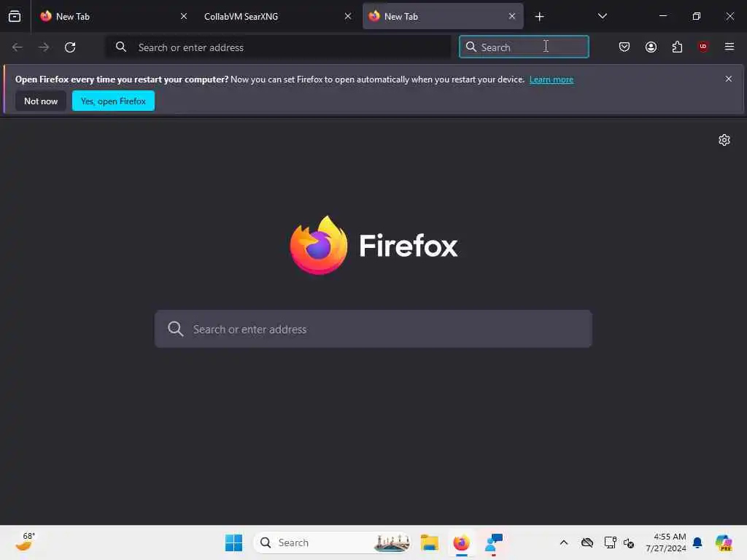Click the center Search or enter address box

point(373,329)
